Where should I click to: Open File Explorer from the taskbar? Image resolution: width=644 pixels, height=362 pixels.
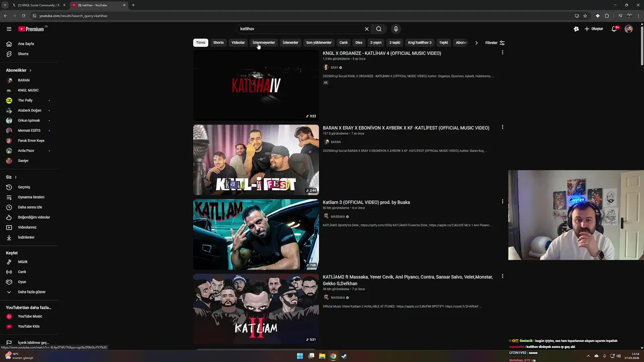pos(322,356)
